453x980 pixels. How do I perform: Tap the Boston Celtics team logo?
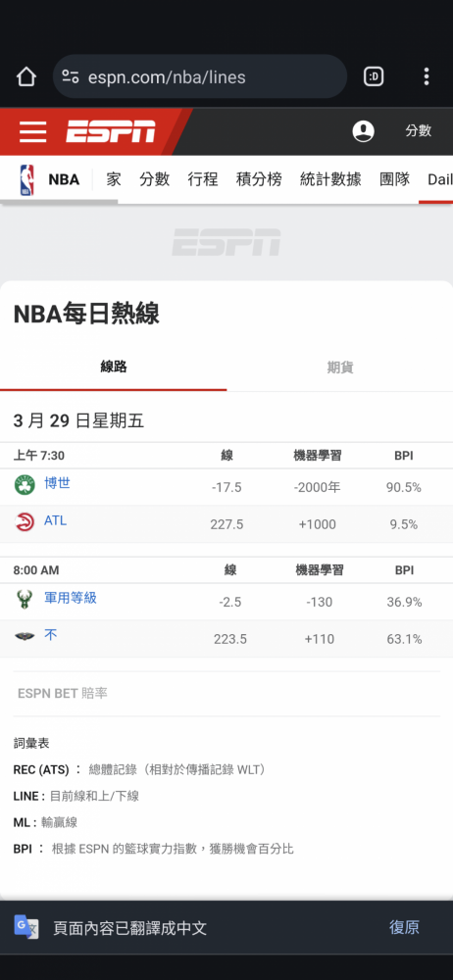(x=25, y=485)
